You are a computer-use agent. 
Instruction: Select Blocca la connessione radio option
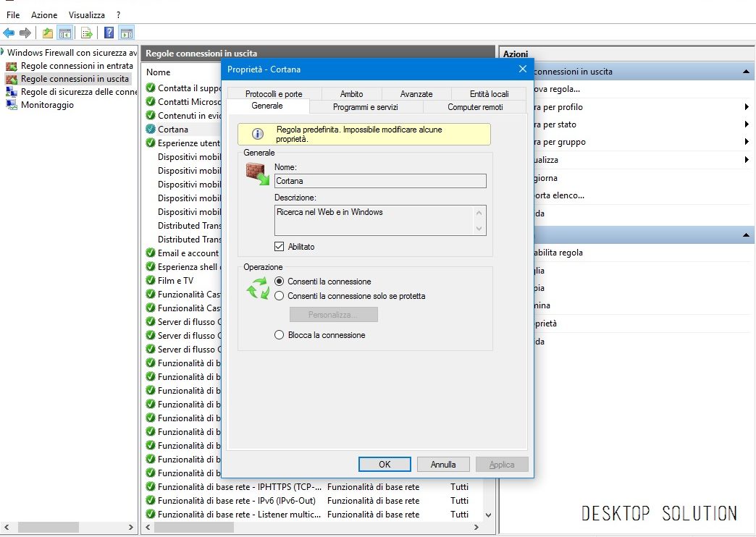click(280, 335)
